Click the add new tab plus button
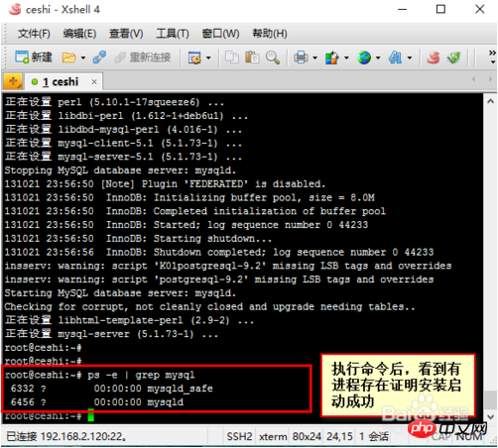The width and height of the screenshot is (498, 448). coord(13,81)
